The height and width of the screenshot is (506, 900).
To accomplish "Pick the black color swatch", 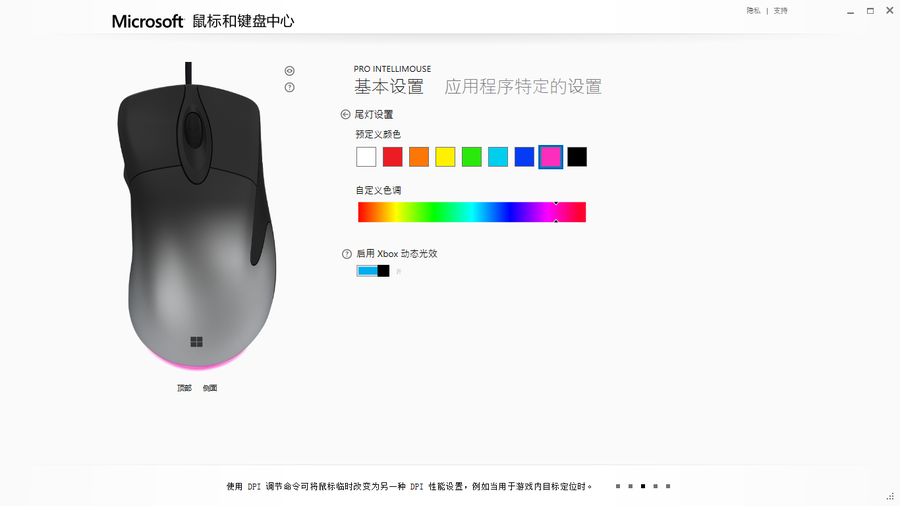I will coord(577,157).
